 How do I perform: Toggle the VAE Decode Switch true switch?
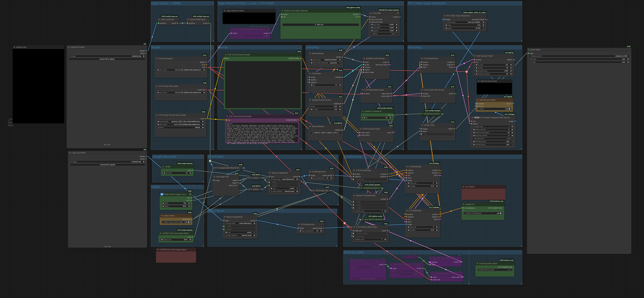[494, 109]
